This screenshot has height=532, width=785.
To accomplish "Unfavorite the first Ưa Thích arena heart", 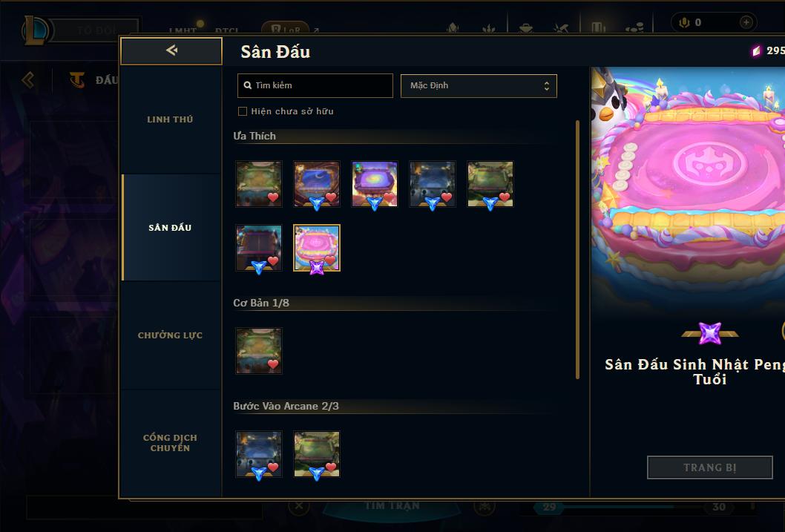I will (x=273, y=197).
